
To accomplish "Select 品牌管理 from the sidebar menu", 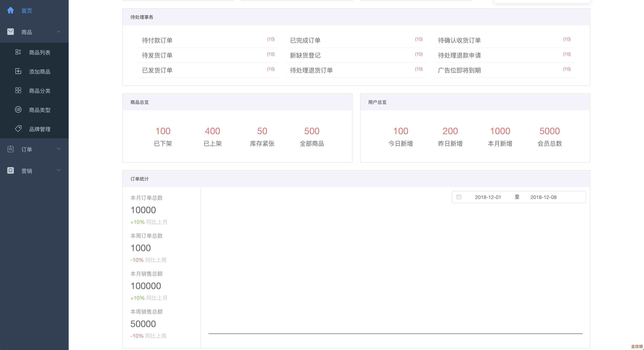I will (x=39, y=129).
